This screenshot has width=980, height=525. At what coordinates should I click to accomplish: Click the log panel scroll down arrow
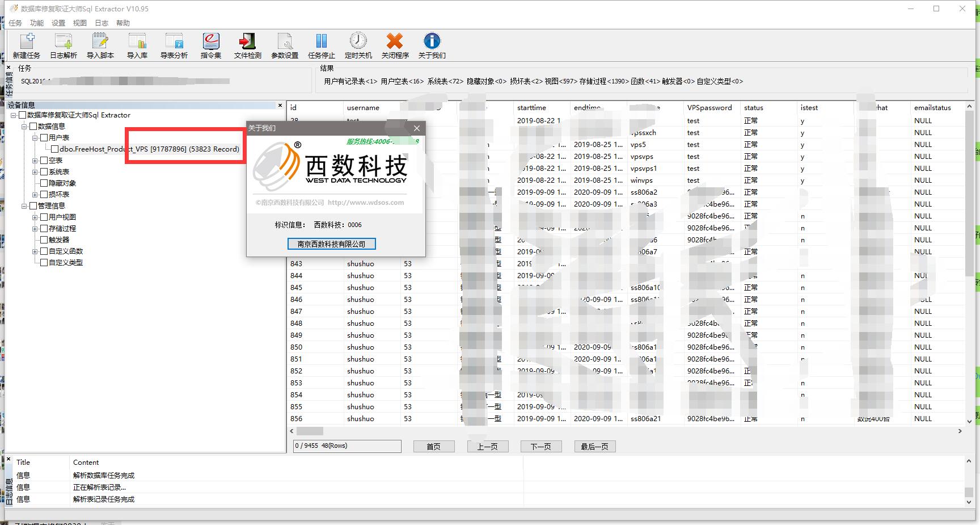969,502
